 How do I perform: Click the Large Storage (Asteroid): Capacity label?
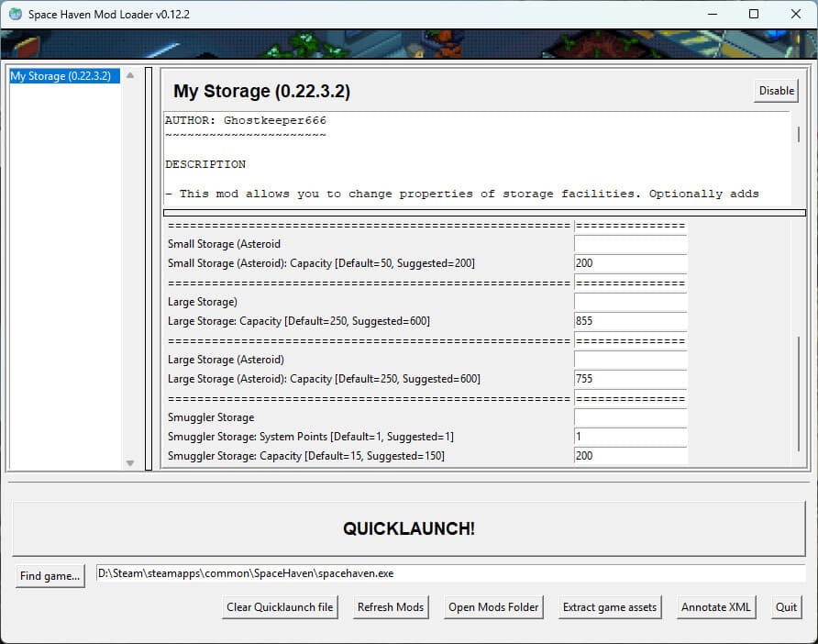(x=324, y=380)
